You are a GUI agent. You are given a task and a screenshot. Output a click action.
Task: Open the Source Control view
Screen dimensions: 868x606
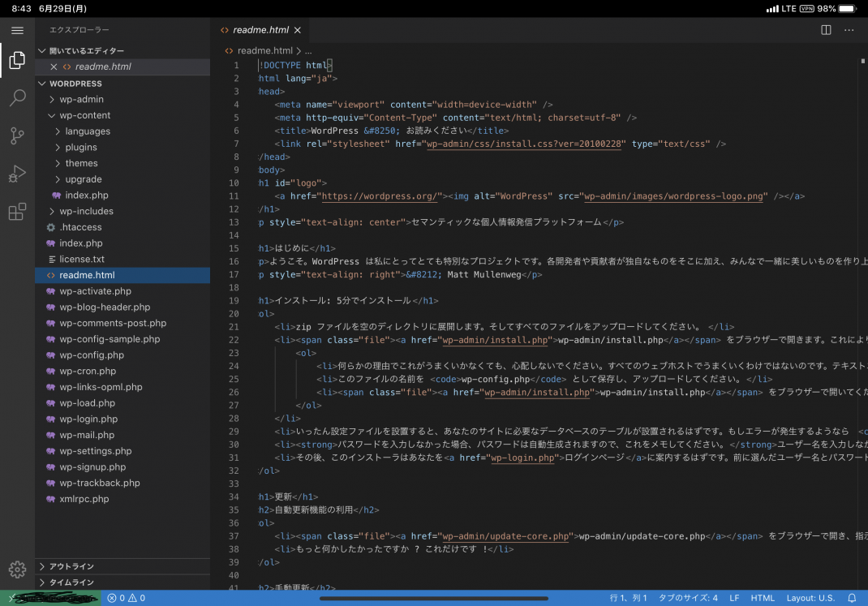click(17, 135)
